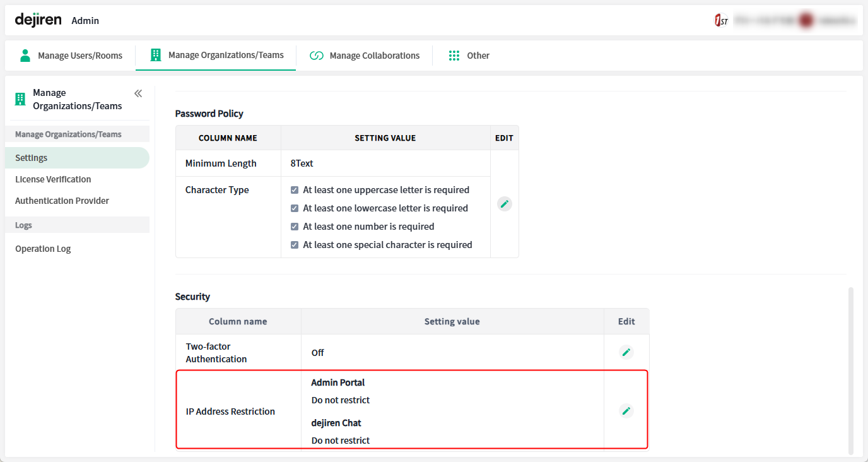Screen dimensions: 868x462
Task: Click 'Do not restrict' under Admin Portal
Action: tap(341, 400)
